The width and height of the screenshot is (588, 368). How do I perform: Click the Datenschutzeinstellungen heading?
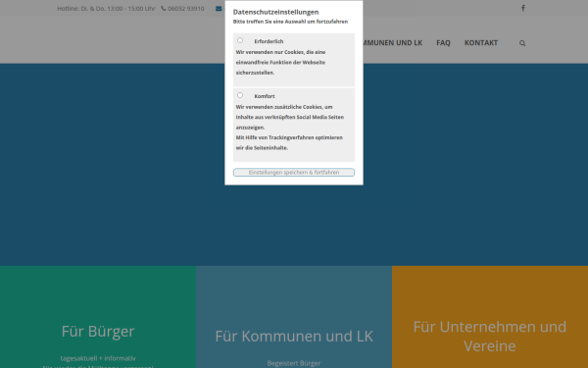(275, 12)
